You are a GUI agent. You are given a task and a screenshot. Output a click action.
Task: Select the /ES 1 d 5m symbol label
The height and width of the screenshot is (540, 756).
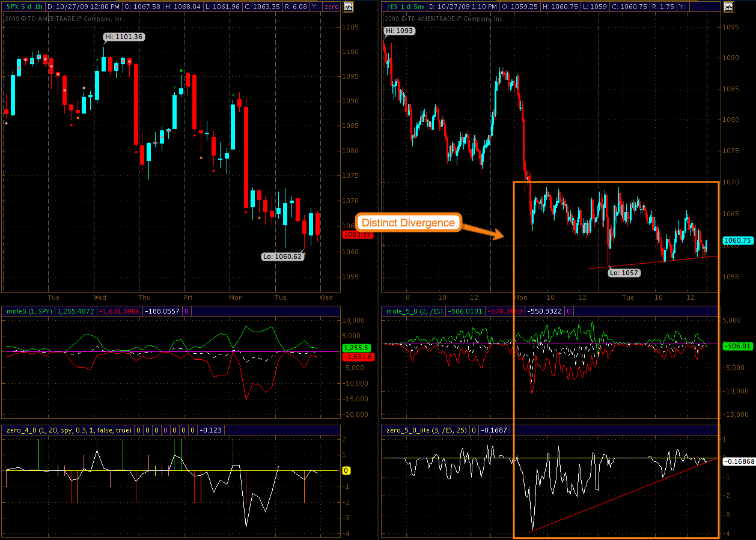(x=403, y=7)
